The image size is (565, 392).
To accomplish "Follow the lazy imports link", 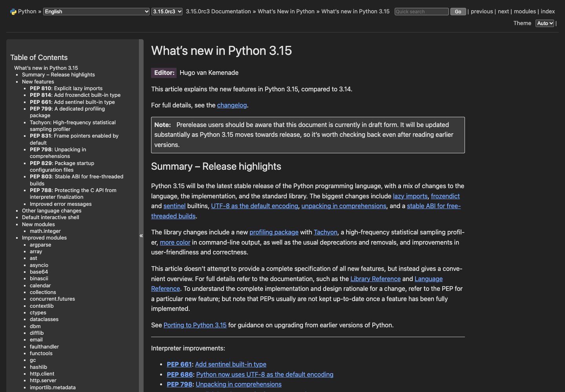I will 410,196.
